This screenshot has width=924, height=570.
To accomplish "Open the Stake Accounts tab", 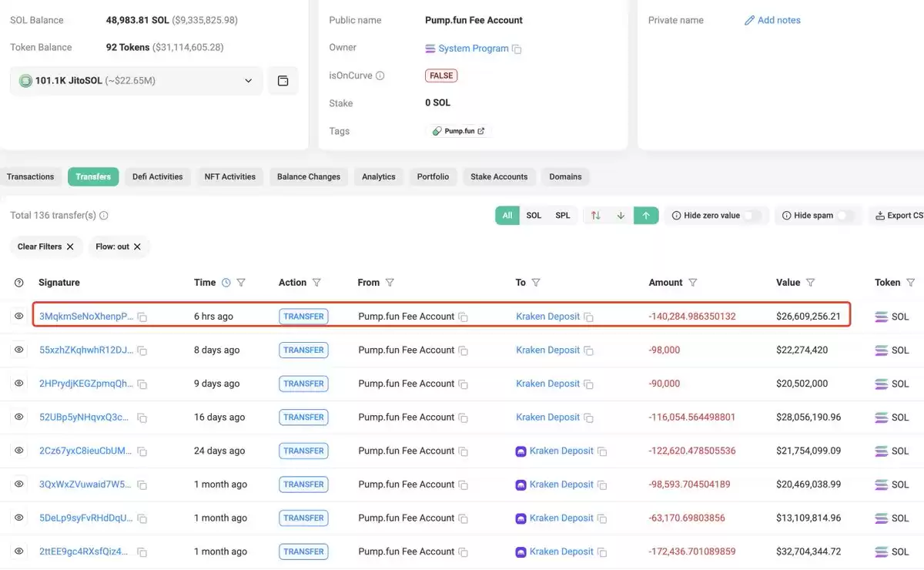I will point(499,177).
